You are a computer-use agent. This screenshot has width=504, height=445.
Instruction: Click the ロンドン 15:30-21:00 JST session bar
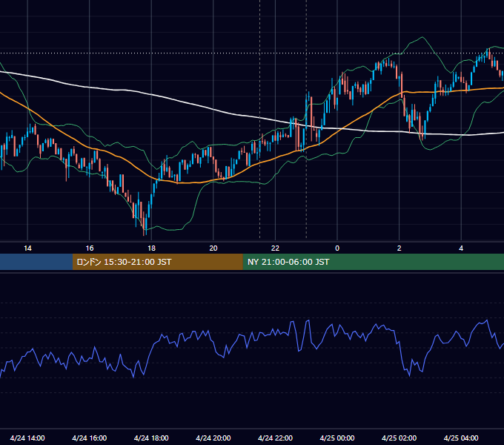[157, 262]
